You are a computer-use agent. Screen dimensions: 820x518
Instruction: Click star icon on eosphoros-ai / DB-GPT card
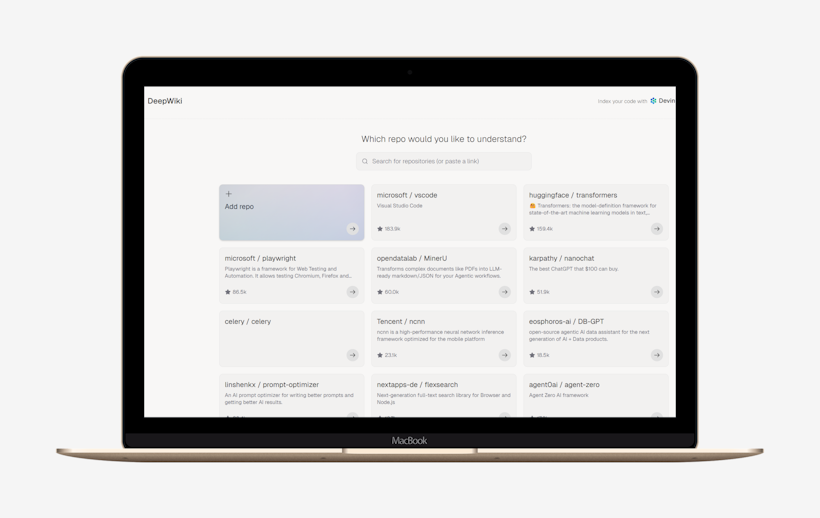532,355
